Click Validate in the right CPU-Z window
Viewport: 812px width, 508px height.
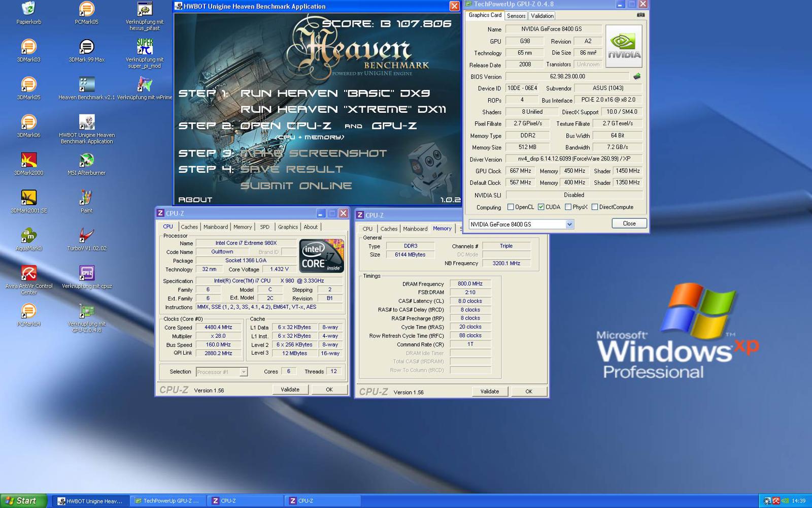[x=489, y=392]
